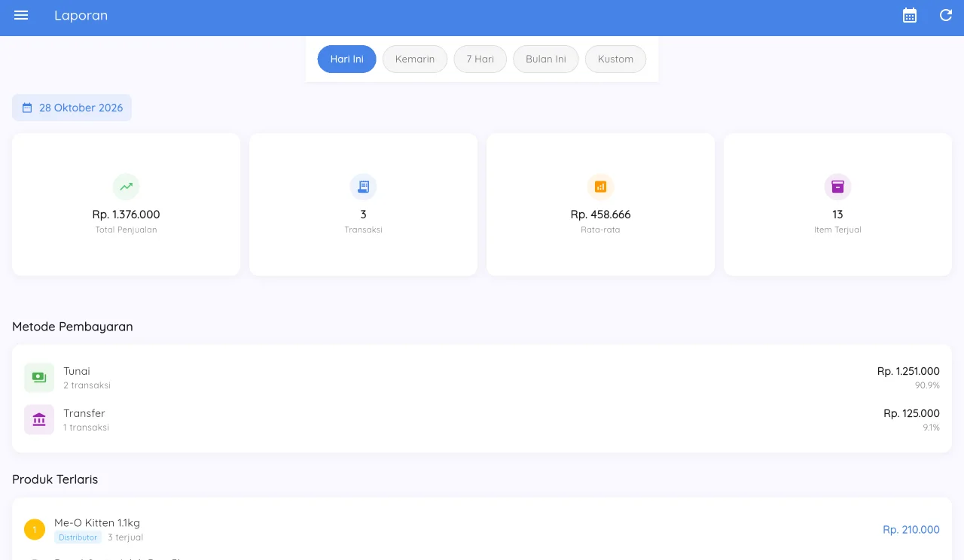Viewport: 964px width, 560px height.
Task: Click the Item Terjual label
Action: [837, 230]
